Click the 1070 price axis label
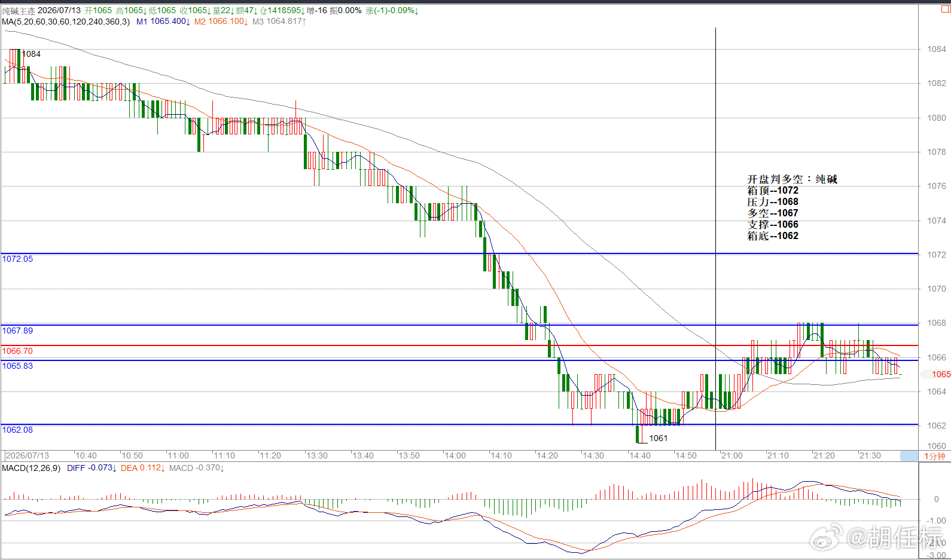The height and width of the screenshot is (560, 951). 937,289
